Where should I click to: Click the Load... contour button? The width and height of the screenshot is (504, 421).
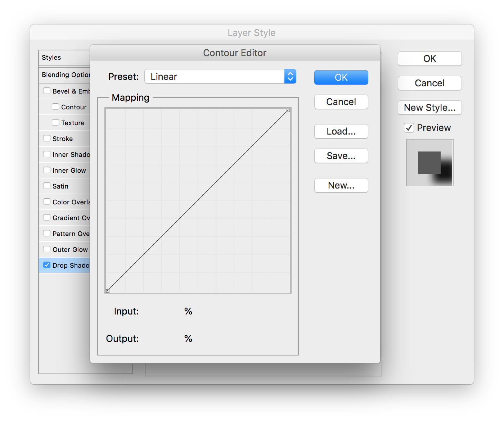click(x=341, y=131)
